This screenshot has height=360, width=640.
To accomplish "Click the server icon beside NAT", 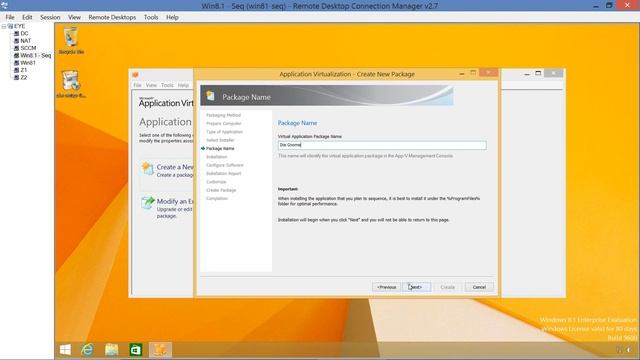I will click(16, 41).
